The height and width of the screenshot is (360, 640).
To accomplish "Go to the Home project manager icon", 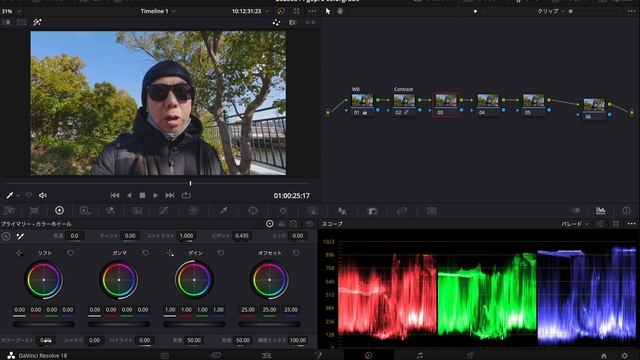I will pyautogui.click(x=604, y=356).
